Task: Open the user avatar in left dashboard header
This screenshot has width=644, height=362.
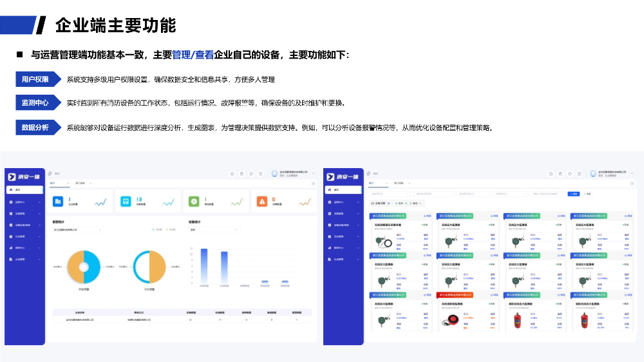Action: pos(274,174)
